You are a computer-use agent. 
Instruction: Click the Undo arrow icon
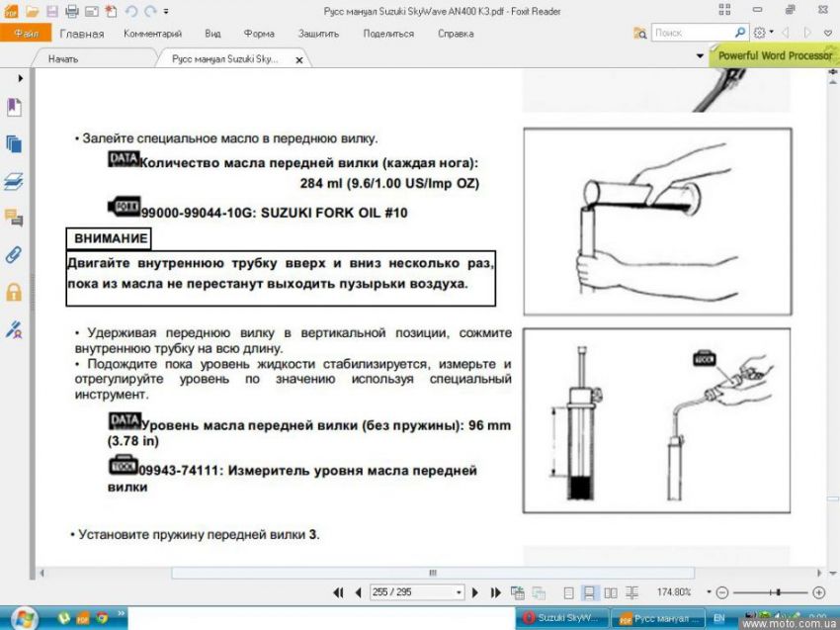[131, 11]
